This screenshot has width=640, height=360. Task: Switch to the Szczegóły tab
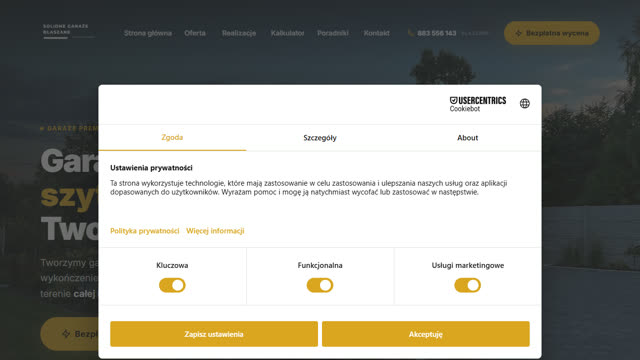(x=320, y=138)
